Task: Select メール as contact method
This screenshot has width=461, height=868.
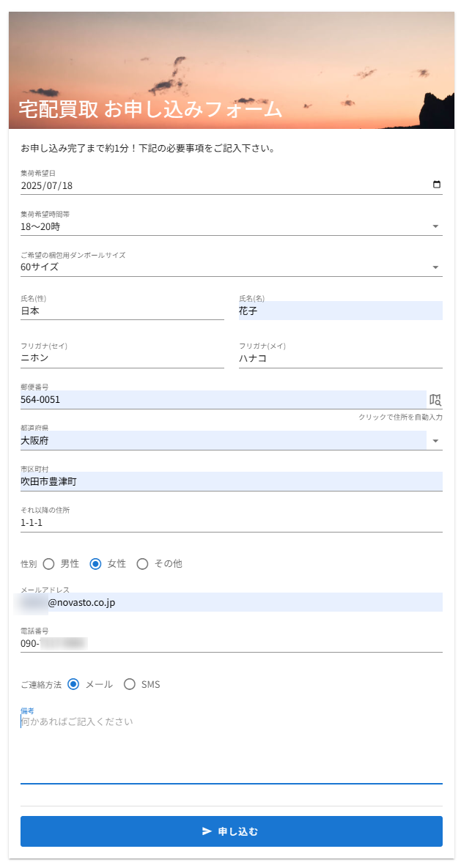Action: point(73,684)
